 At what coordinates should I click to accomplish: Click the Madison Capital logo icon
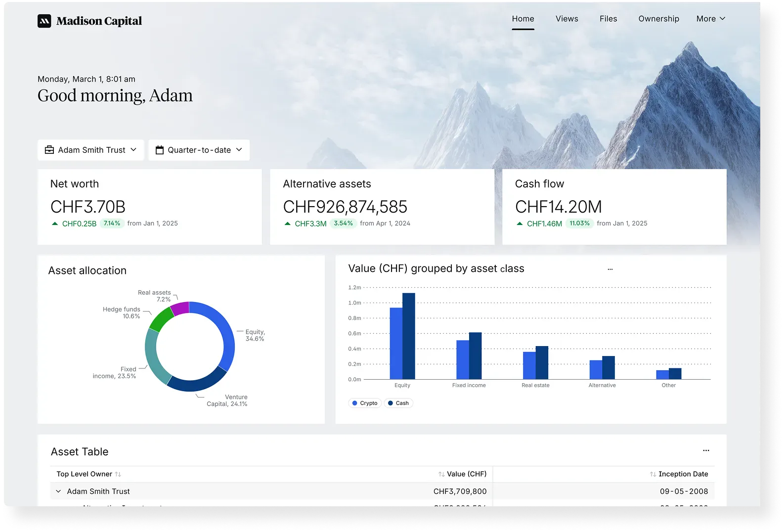[44, 21]
